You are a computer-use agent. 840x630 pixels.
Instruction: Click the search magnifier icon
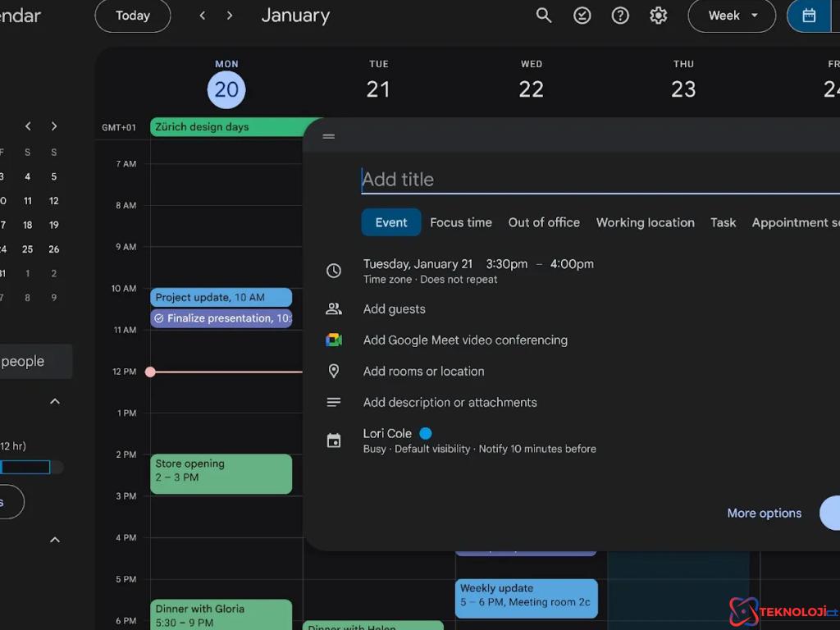544,16
